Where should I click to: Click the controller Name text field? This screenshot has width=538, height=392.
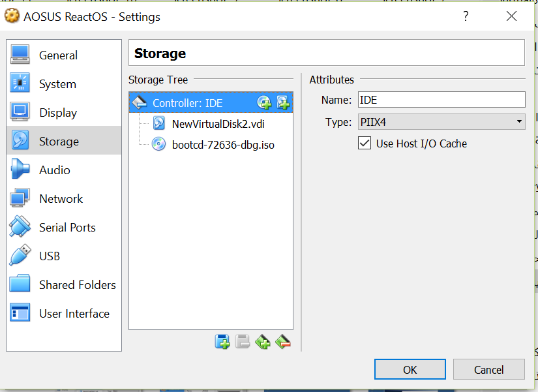[x=441, y=100]
